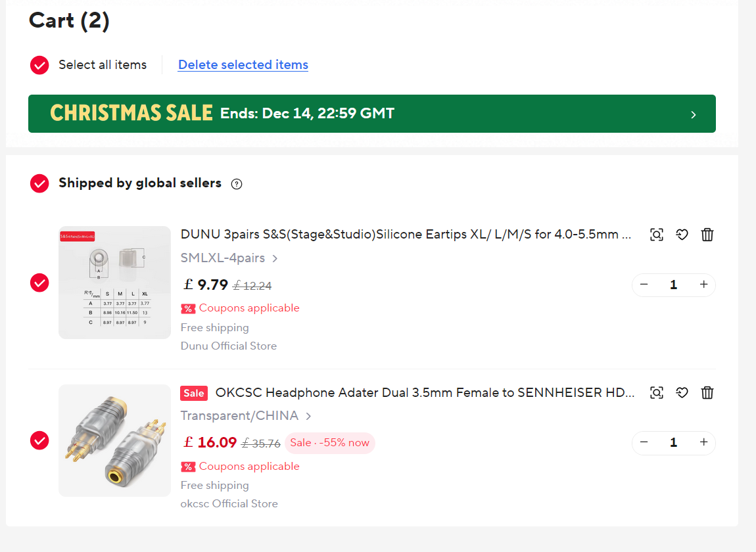This screenshot has width=756, height=552.
Task: Deselect the OKCSC adapter item
Action: pyautogui.click(x=39, y=440)
